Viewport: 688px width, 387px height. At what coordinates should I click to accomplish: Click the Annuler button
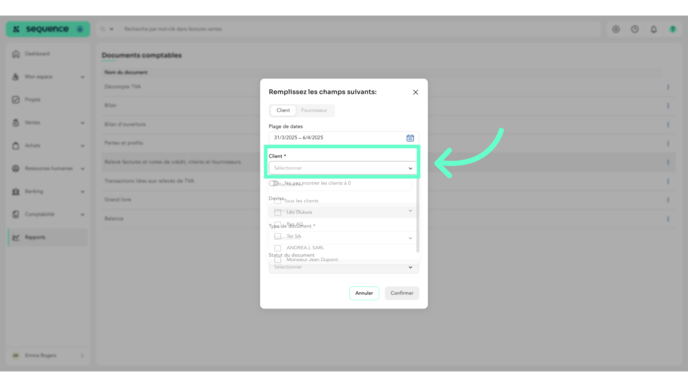tap(364, 293)
